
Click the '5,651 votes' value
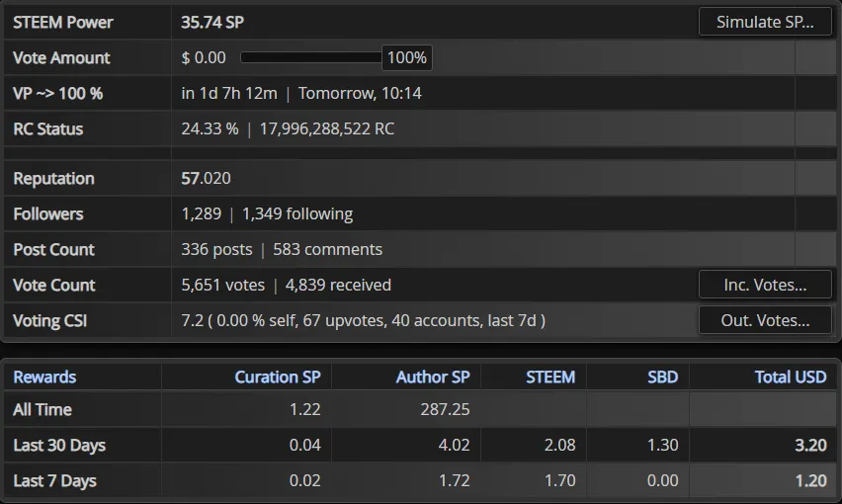[x=222, y=285]
